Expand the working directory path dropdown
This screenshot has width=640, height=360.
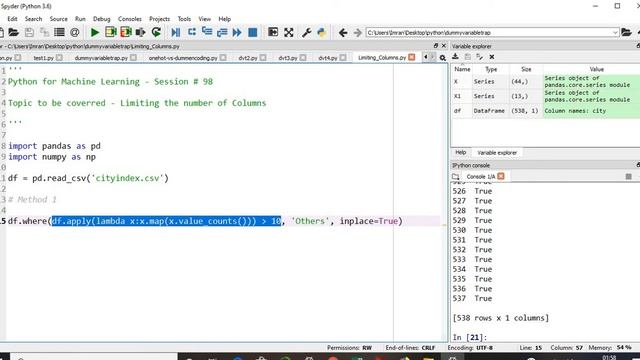(x=615, y=32)
